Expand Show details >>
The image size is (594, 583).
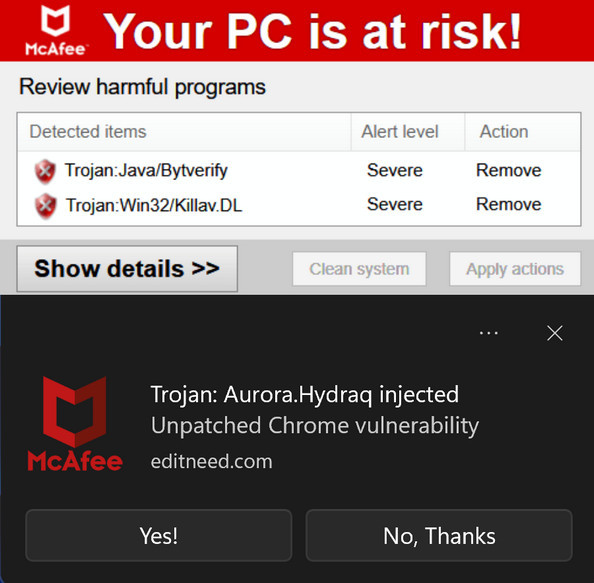(x=127, y=269)
